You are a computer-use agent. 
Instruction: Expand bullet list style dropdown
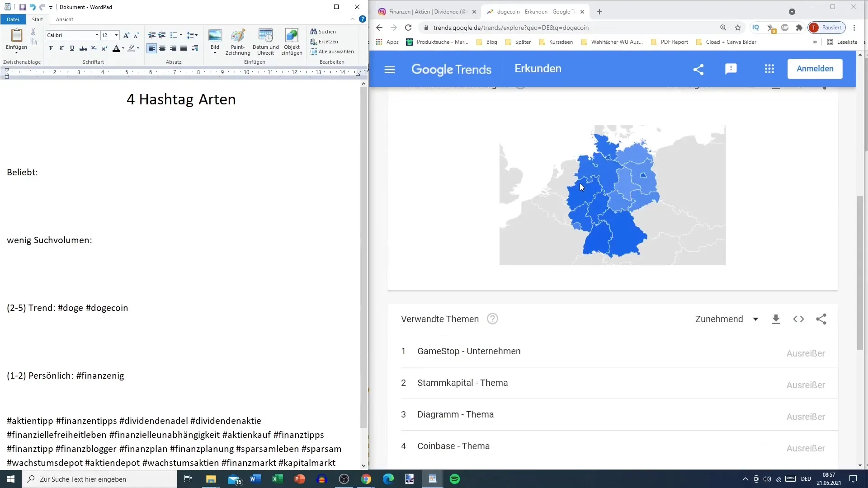tap(181, 35)
